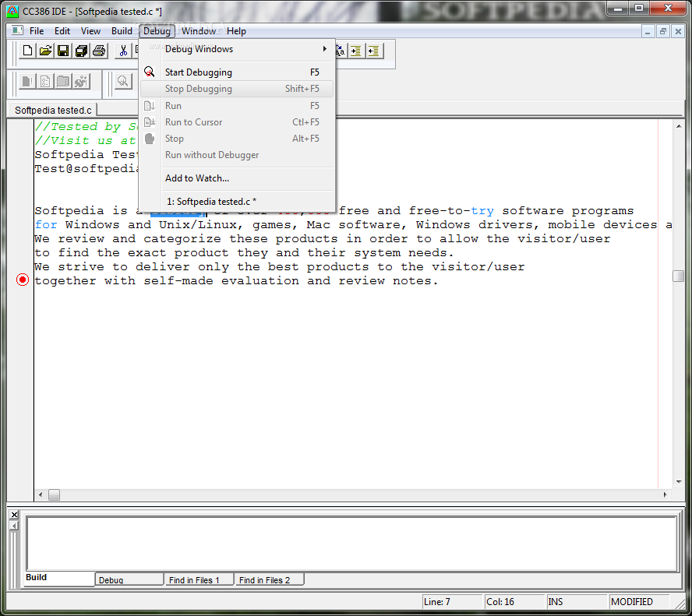Open the View menu

[90, 31]
